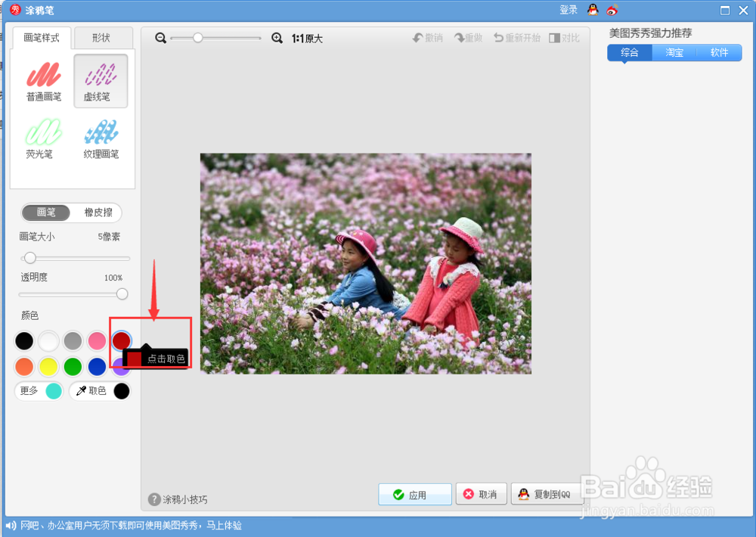This screenshot has width=756, height=537.
Task: Pick the white color swatch
Action: (48, 340)
